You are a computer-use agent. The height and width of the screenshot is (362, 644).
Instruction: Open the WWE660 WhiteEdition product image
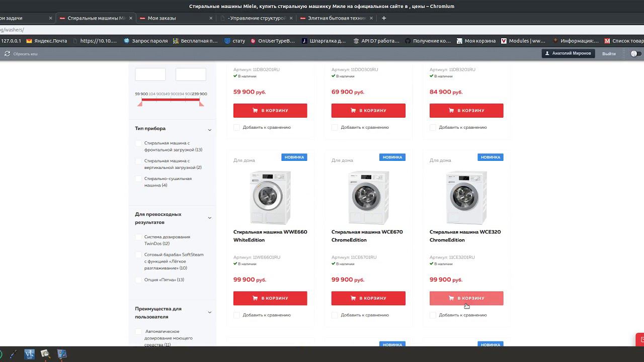point(270,197)
